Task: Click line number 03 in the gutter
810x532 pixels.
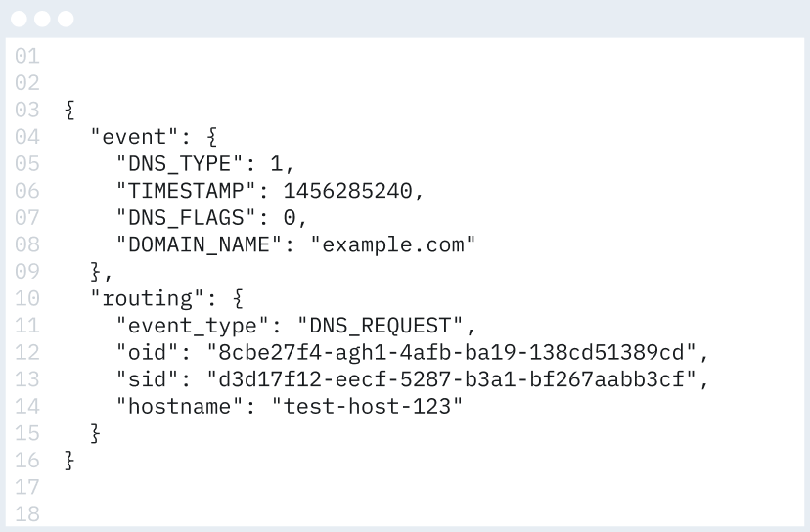Action: coord(27,110)
